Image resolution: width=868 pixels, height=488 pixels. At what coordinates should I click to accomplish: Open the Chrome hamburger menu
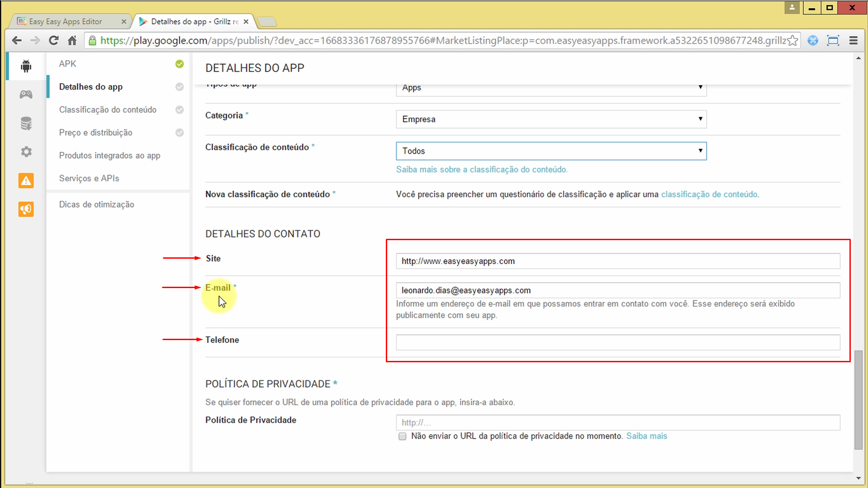coord(853,41)
